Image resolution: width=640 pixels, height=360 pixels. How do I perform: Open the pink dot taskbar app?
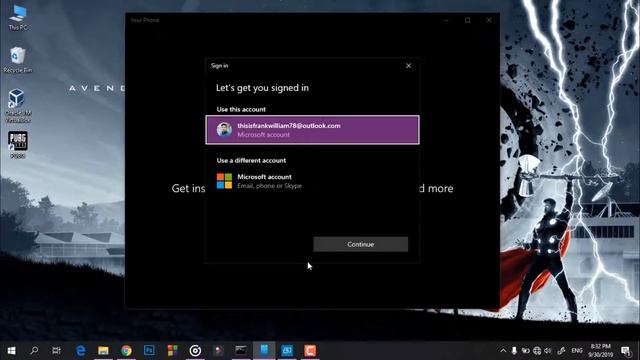tap(218, 351)
